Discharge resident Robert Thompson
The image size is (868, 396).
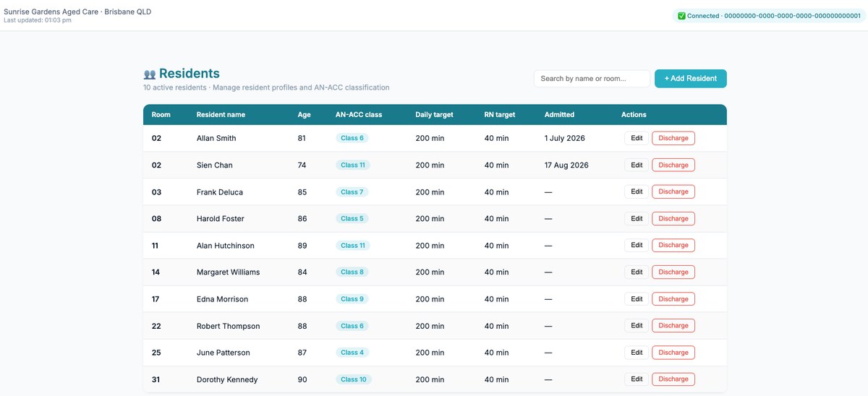point(673,325)
